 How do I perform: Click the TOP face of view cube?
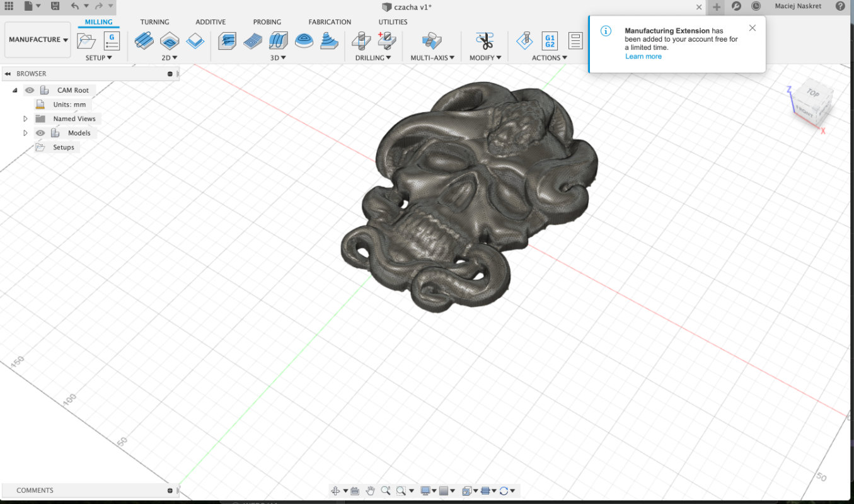[813, 93]
